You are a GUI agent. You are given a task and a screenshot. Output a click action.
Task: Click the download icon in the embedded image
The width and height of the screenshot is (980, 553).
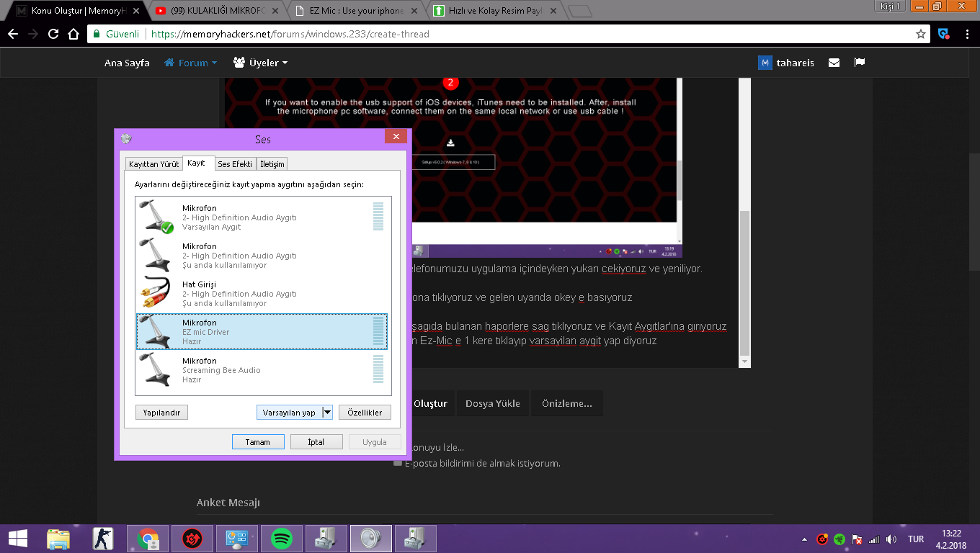tap(450, 143)
